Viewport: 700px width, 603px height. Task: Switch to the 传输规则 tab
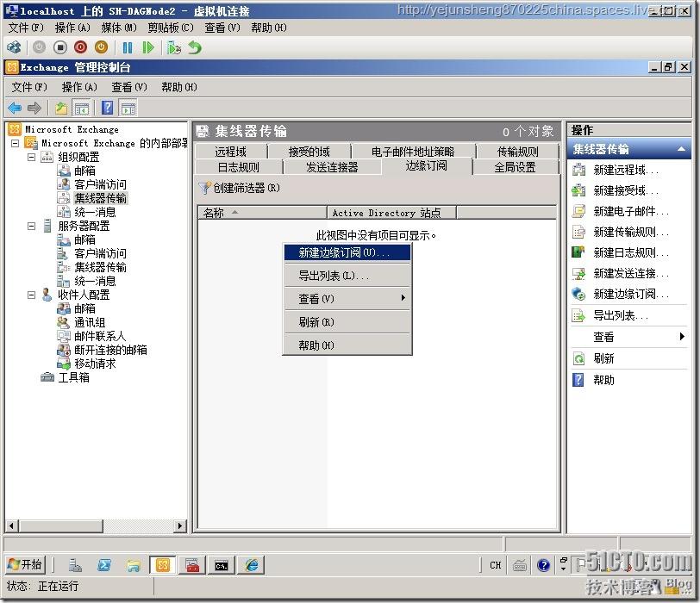pos(518,152)
